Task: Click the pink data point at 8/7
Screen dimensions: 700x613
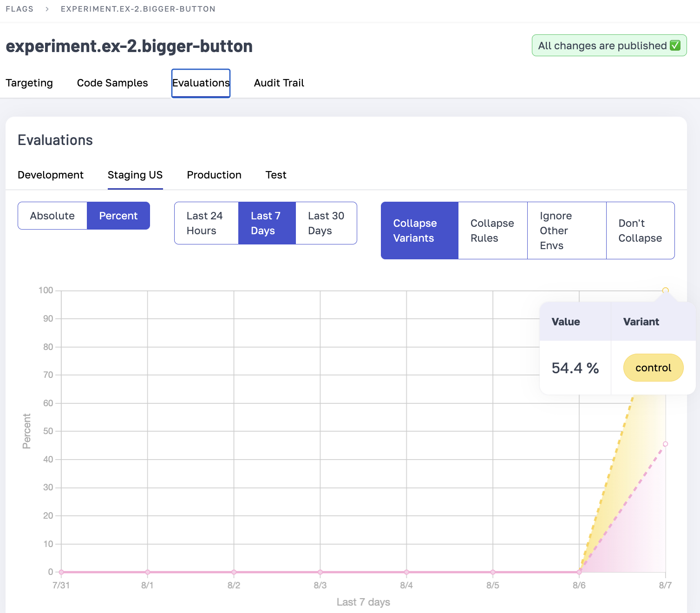Action: click(x=665, y=444)
